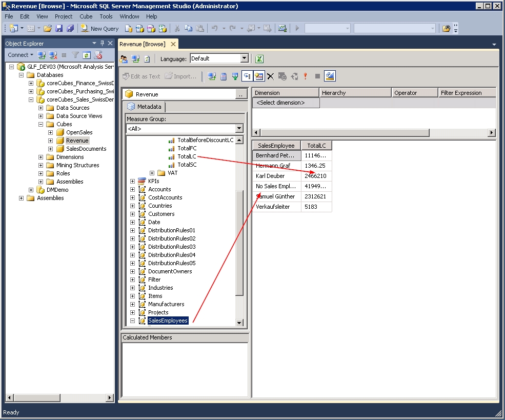Viewport: 505px width, 420px height.
Task: Click the Refresh icon in Object Explorer
Action: pos(86,55)
